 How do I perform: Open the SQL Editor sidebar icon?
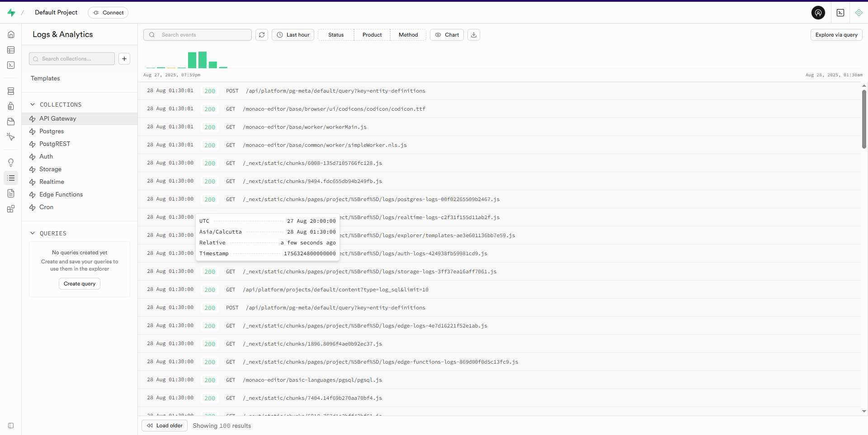coord(11,65)
